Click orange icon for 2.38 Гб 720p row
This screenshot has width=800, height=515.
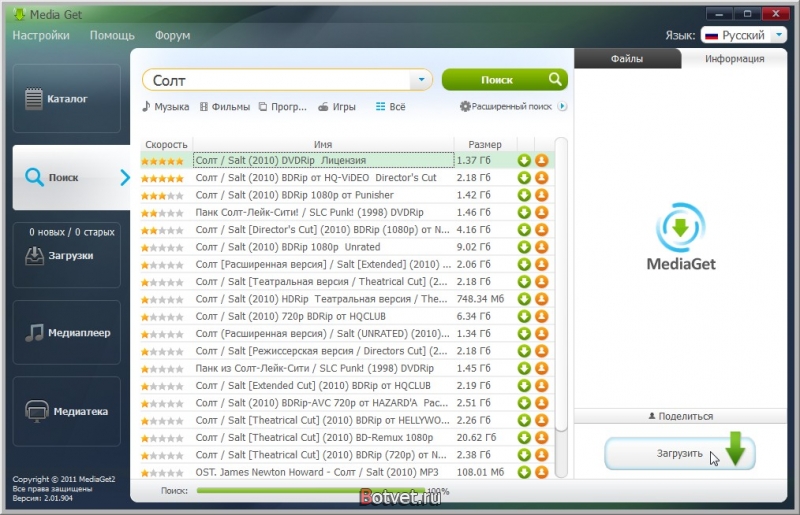click(541, 455)
